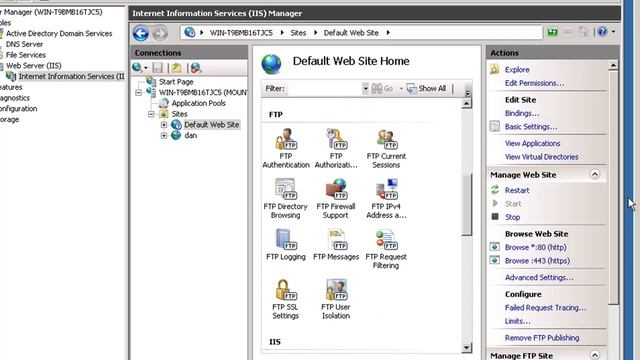
Task: Collapse the Manage Web Site section
Action: point(595,174)
